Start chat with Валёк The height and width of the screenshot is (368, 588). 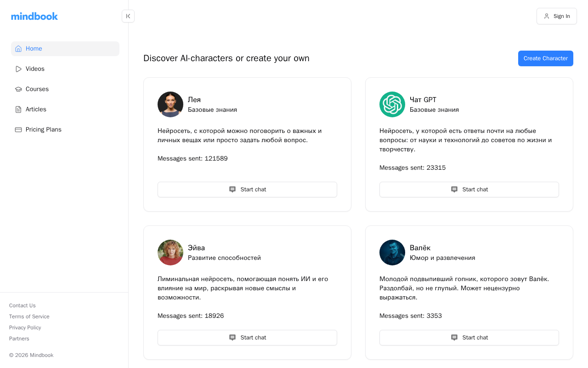coord(469,338)
